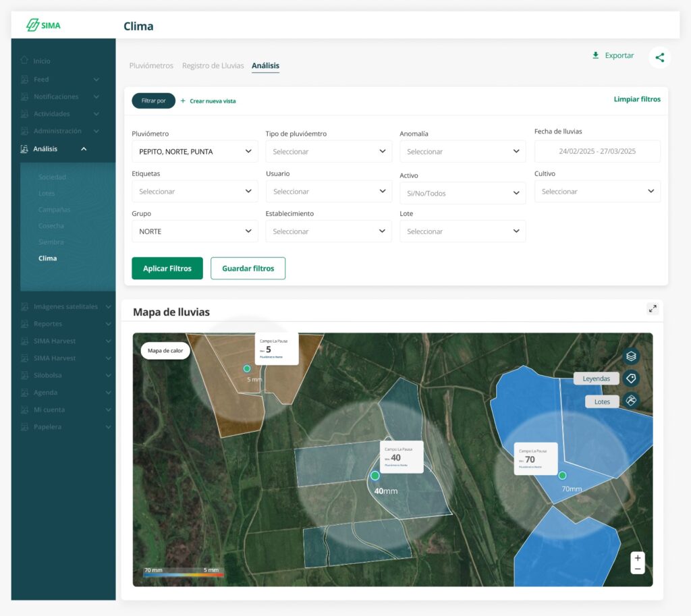The width and height of the screenshot is (691, 616).
Task: Collapse the Análisis sidebar section
Action: pyautogui.click(x=84, y=148)
